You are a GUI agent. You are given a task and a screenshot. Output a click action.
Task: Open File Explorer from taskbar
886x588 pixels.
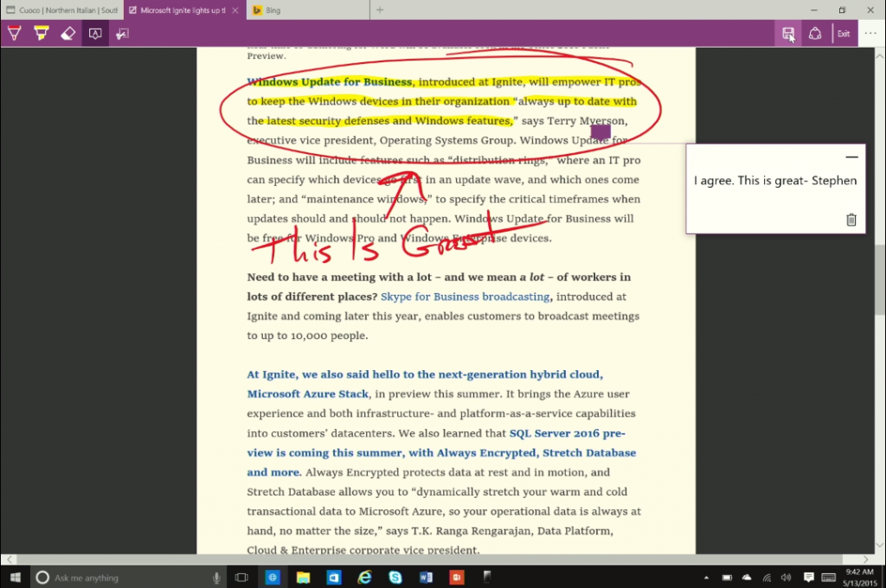[x=304, y=578]
